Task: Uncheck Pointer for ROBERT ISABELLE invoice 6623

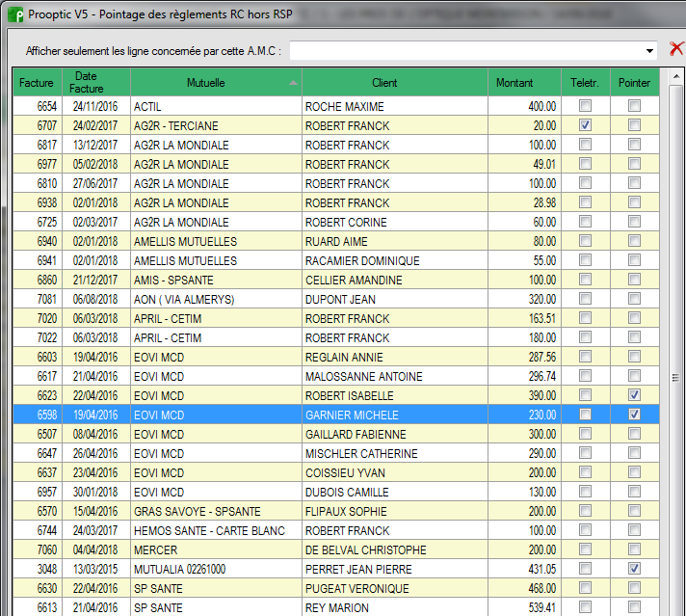Action: tap(634, 395)
